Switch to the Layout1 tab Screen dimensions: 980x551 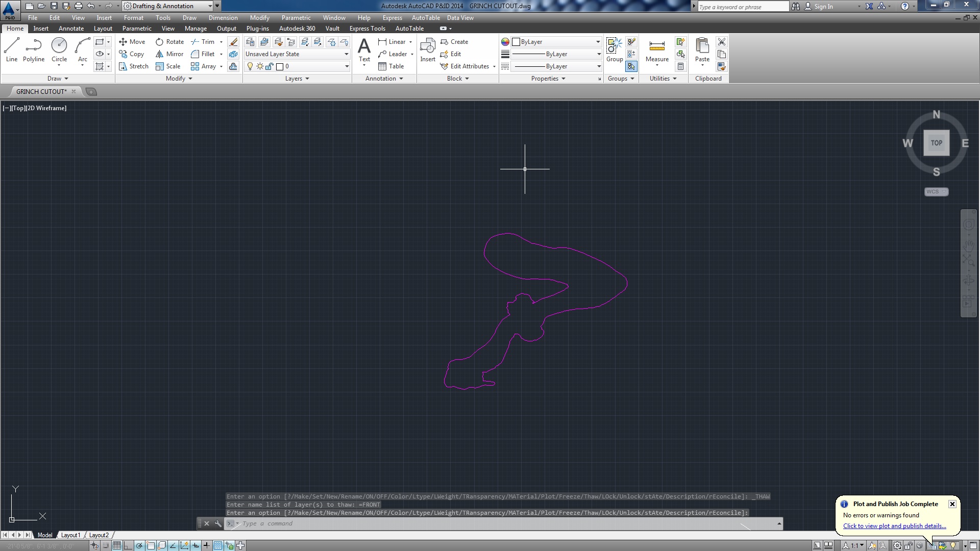[70, 535]
